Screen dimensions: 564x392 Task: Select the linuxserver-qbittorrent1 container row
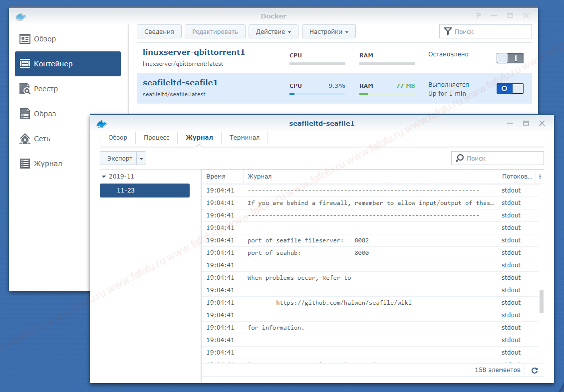point(334,58)
